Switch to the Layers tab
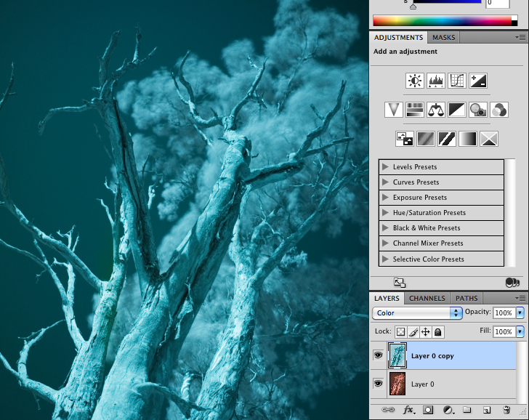The height and width of the screenshot is (420, 529). tap(387, 298)
